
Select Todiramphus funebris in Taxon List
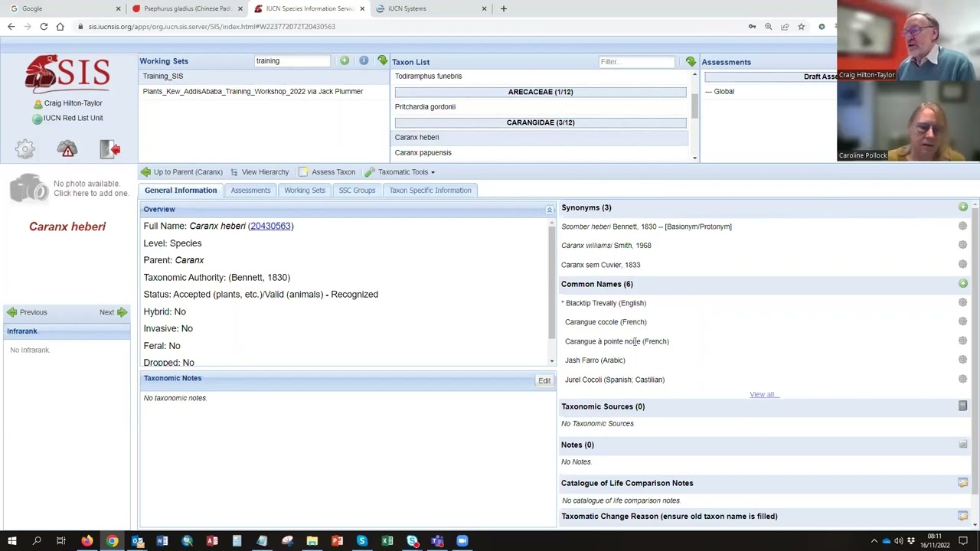click(x=428, y=77)
